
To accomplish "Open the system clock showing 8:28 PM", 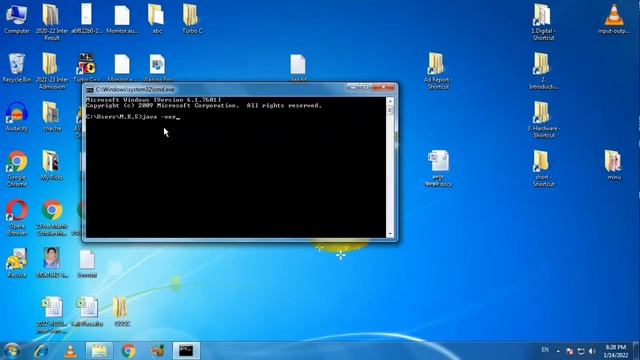I will pyautogui.click(x=616, y=351).
